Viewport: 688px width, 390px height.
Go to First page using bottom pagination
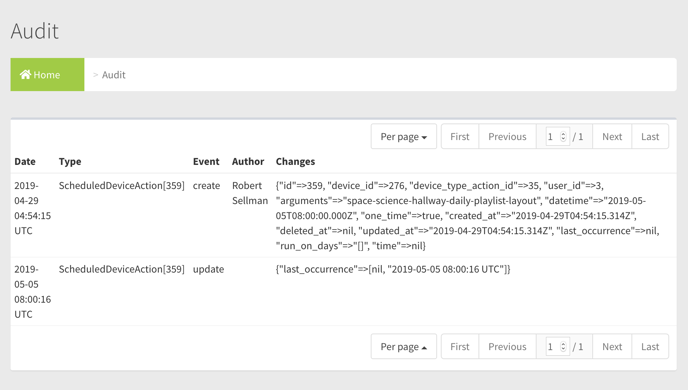460,347
